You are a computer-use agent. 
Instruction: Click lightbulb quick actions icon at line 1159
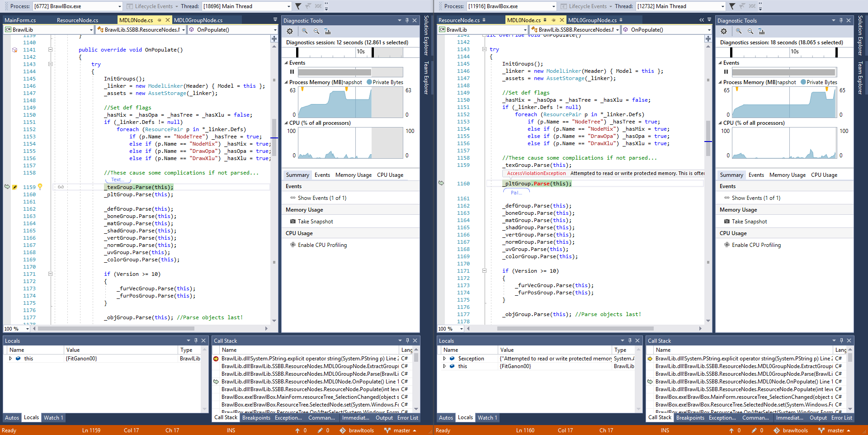40,186
